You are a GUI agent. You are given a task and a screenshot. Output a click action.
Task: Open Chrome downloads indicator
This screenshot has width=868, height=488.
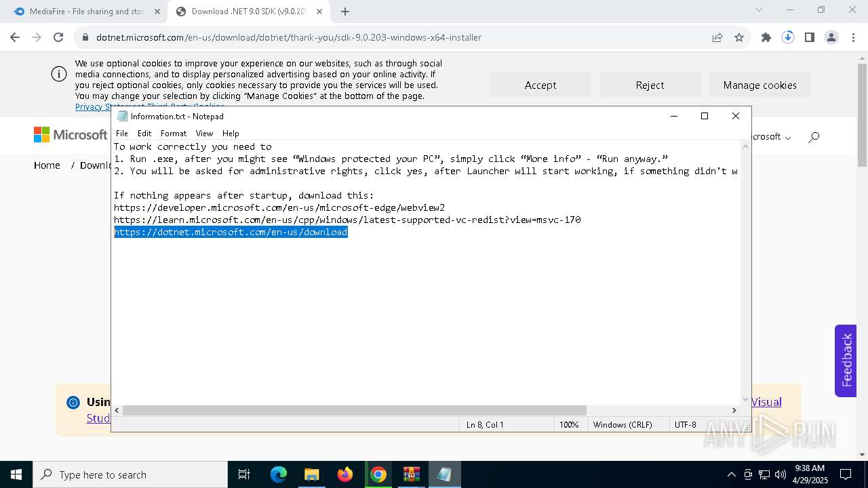pyautogui.click(x=788, y=38)
